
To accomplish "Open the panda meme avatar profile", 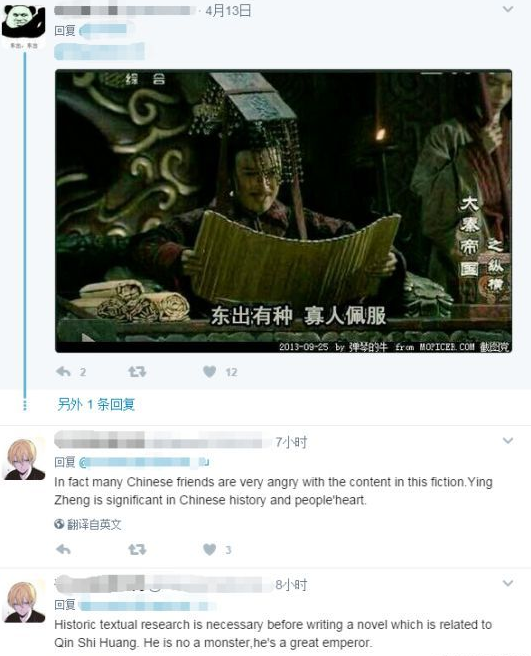I will 23,25.
